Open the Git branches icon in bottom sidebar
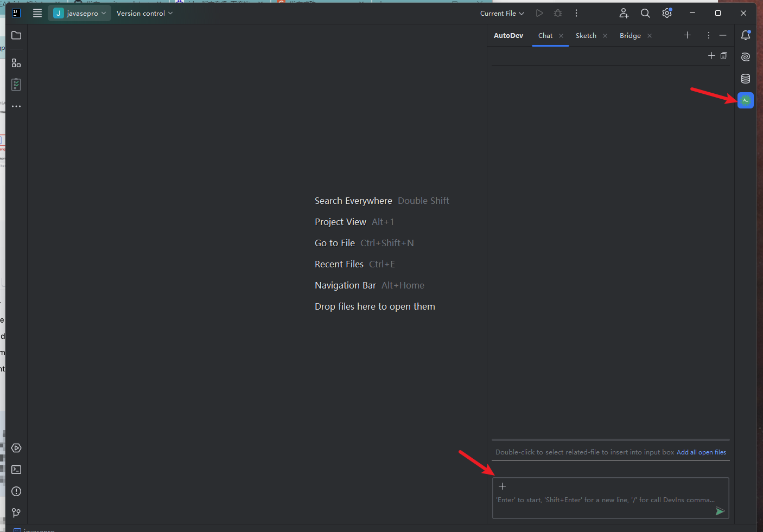763x532 pixels. coord(16,512)
